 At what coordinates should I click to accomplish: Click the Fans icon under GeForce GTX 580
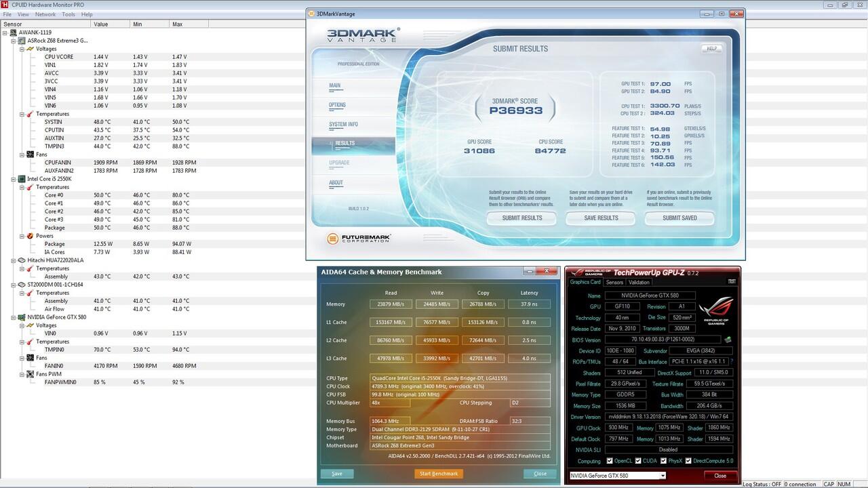tap(31, 358)
